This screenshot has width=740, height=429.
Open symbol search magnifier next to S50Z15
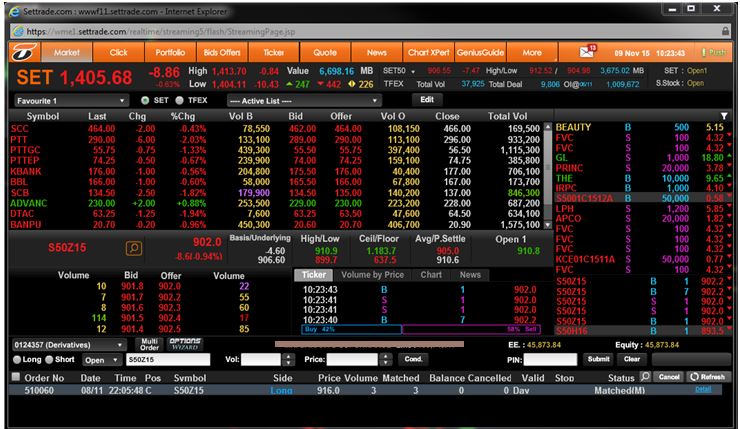tap(134, 248)
